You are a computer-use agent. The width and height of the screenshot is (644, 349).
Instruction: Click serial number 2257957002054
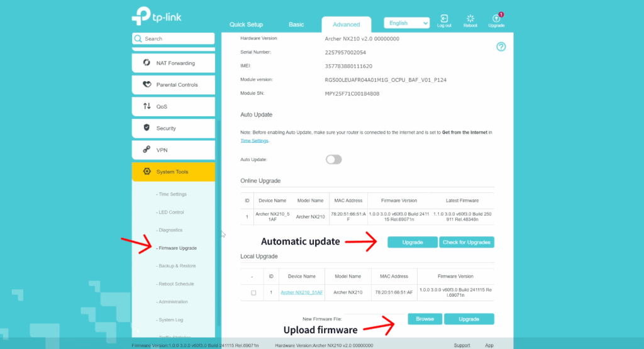345,53
